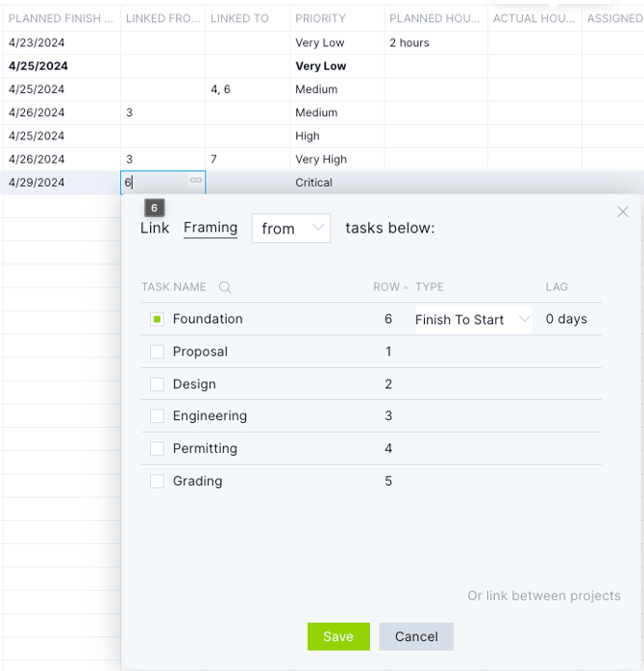Check the Grading task checkbox

157,481
